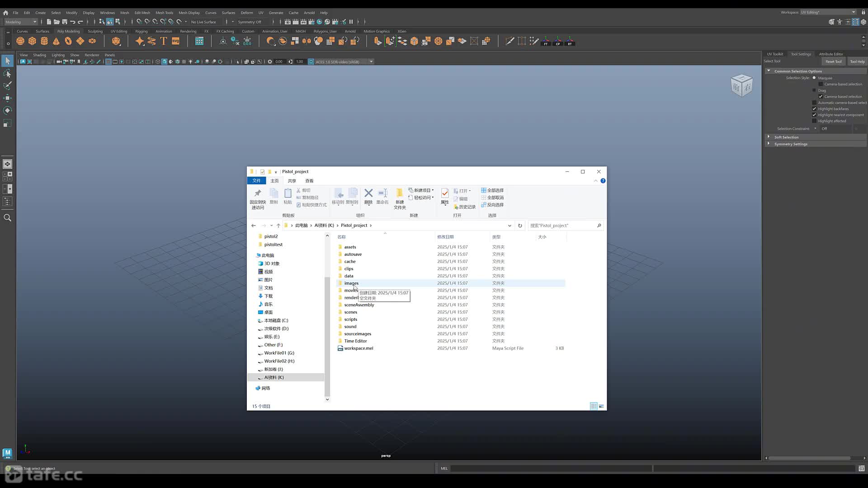Open Selection Constraint Off dropdown
This screenshot has width=868, height=488.
pos(836,129)
